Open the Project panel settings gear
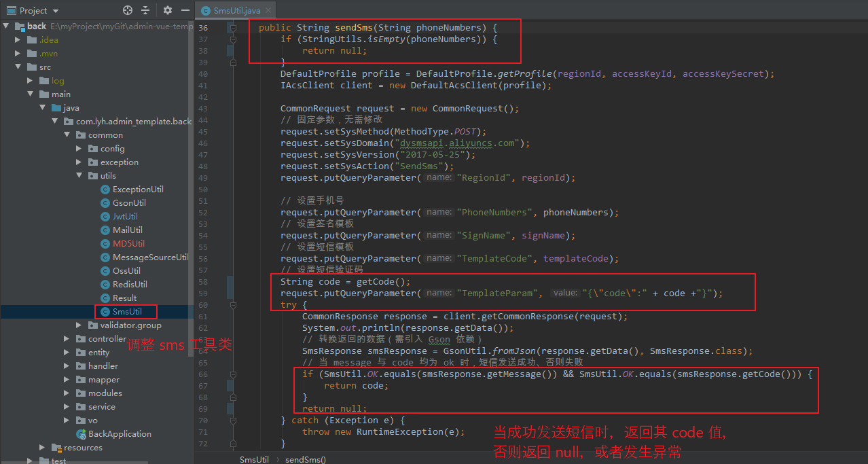 click(168, 10)
